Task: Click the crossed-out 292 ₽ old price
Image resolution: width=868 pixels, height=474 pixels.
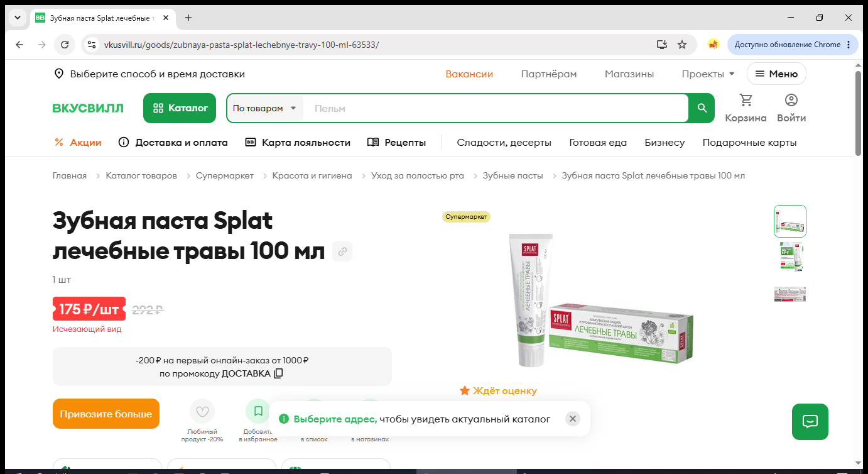Action: click(148, 309)
